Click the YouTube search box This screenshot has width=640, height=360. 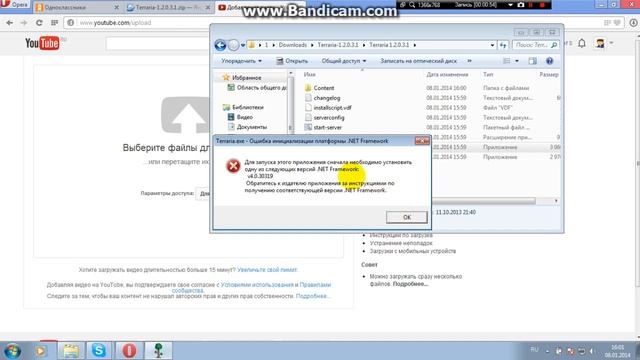pos(158,43)
